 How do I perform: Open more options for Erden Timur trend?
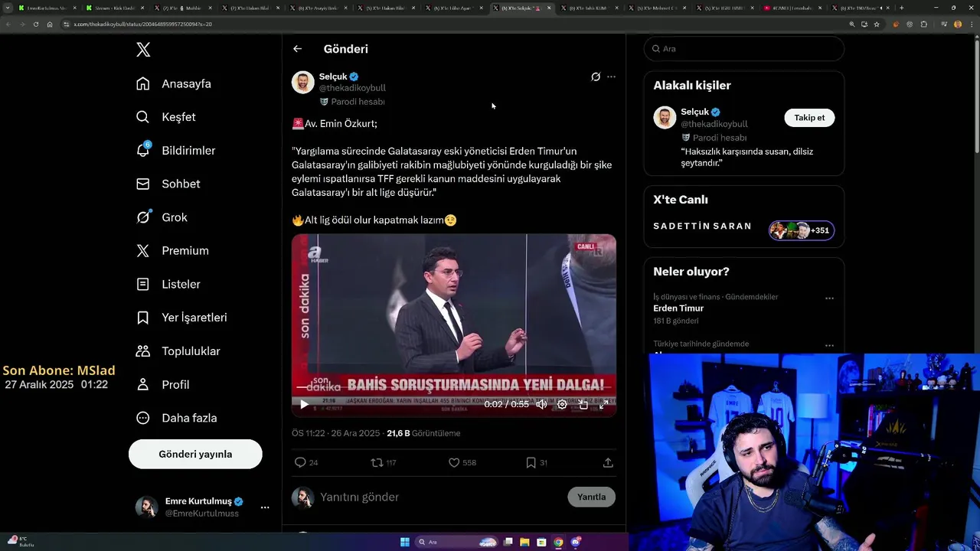pos(829,298)
